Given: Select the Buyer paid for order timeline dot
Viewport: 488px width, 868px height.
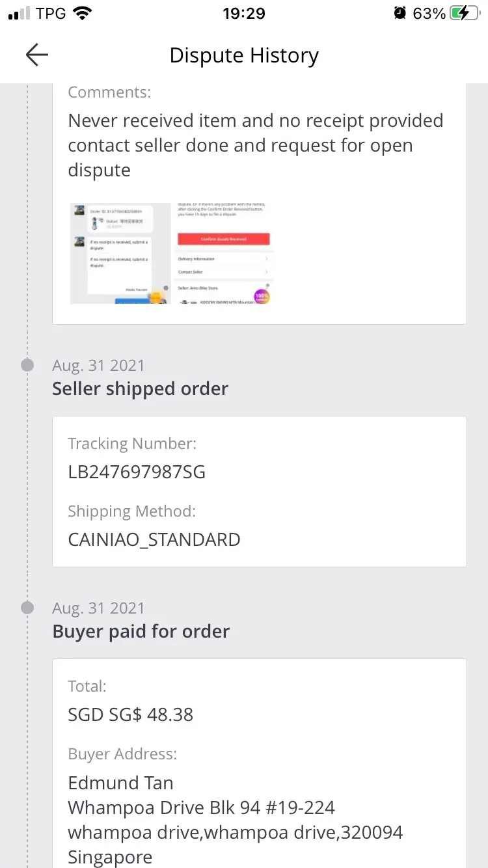Looking at the screenshot, I should pyautogui.click(x=27, y=608).
